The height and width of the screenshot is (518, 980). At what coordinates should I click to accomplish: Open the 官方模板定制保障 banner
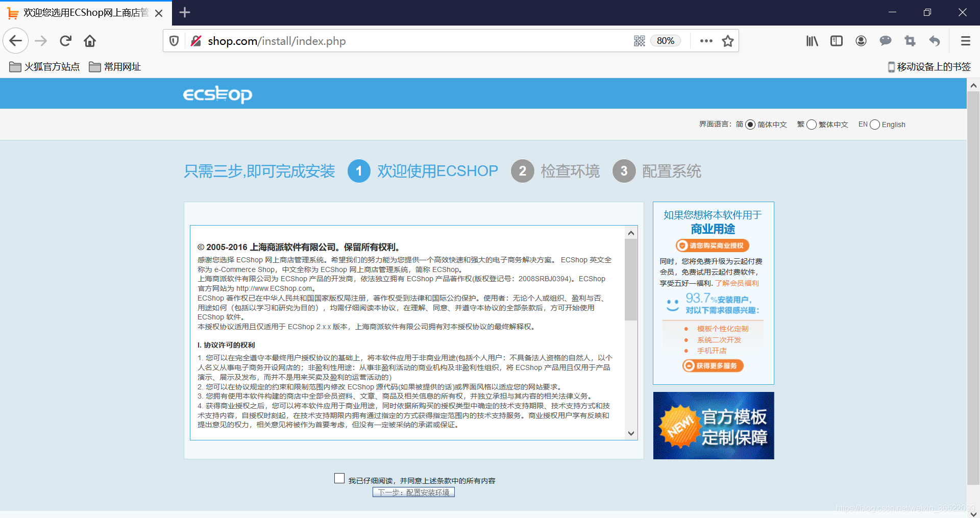click(714, 426)
